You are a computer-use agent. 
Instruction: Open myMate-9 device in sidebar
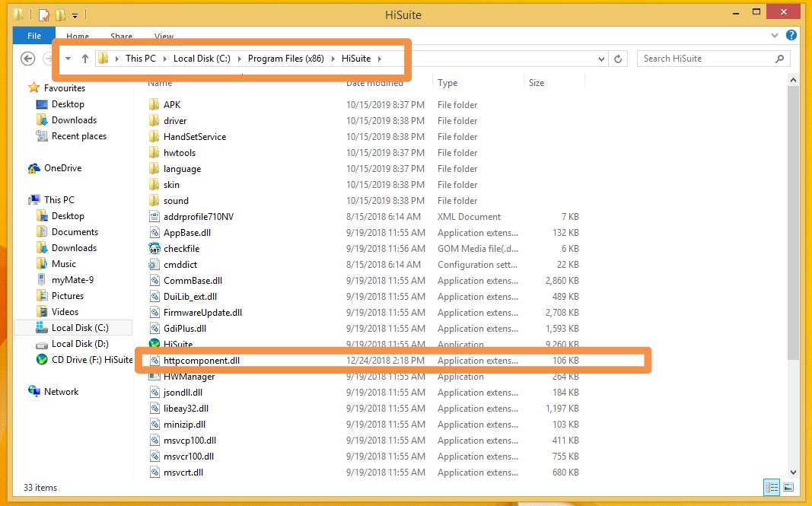72,280
